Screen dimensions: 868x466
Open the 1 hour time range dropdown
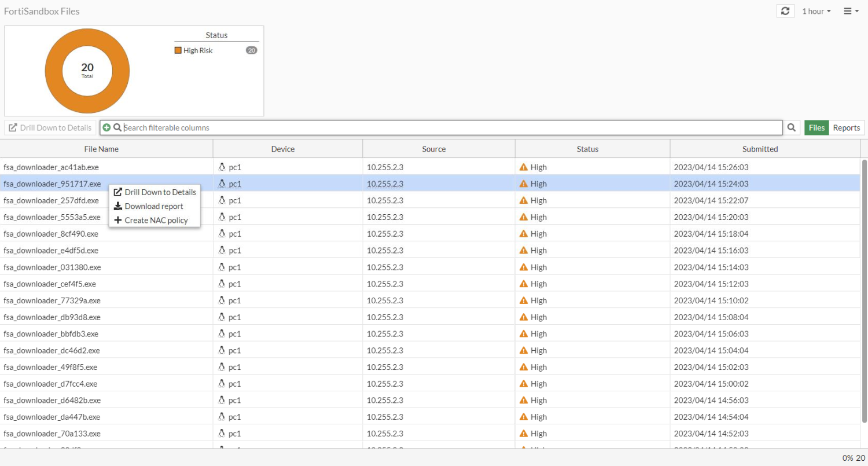815,10
